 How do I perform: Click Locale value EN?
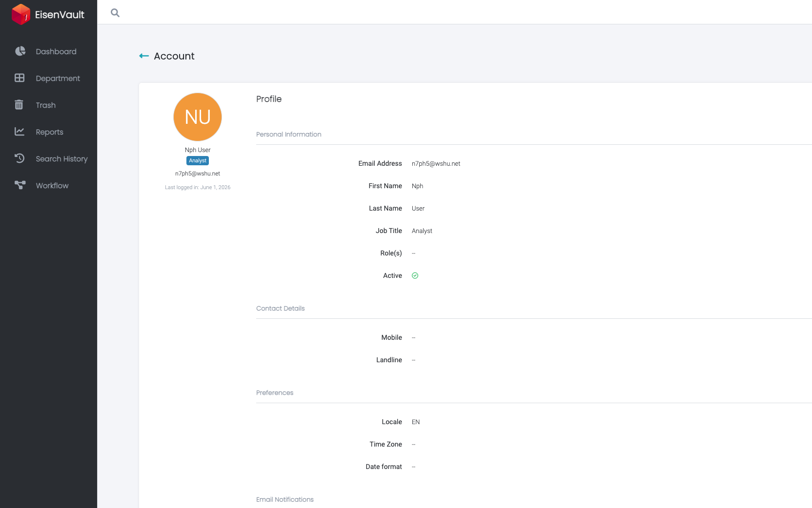pos(416,422)
